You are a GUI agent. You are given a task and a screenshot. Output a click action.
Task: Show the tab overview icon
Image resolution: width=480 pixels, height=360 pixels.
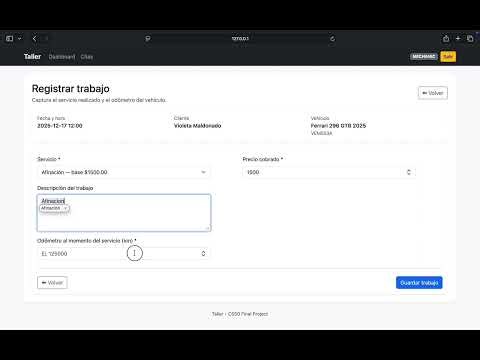pos(470,39)
